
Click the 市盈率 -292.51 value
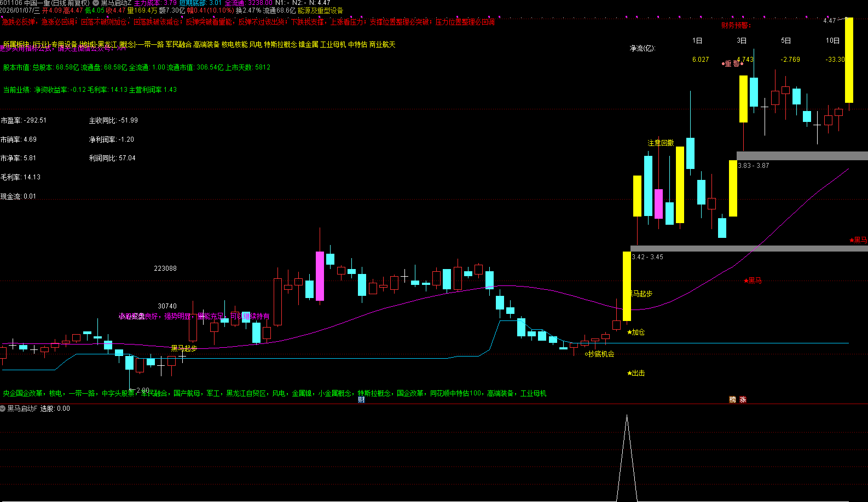pyautogui.click(x=24, y=120)
